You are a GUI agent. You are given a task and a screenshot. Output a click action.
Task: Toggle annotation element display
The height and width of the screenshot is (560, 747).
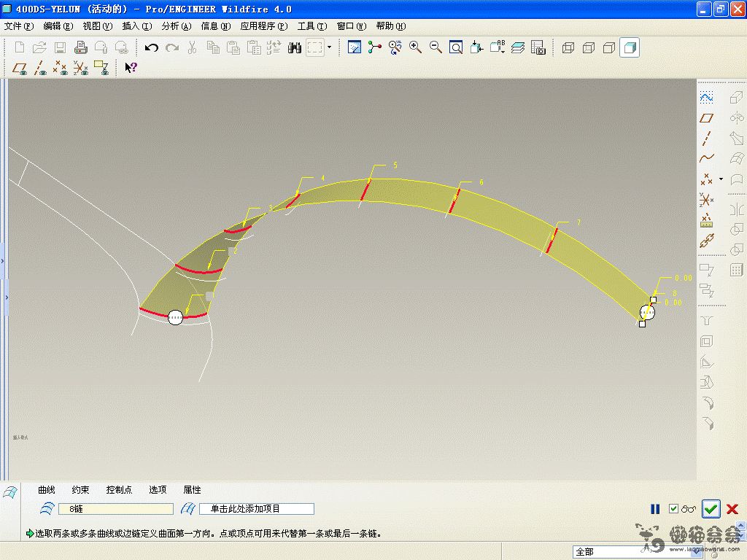pyautogui.click(x=101, y=68)
